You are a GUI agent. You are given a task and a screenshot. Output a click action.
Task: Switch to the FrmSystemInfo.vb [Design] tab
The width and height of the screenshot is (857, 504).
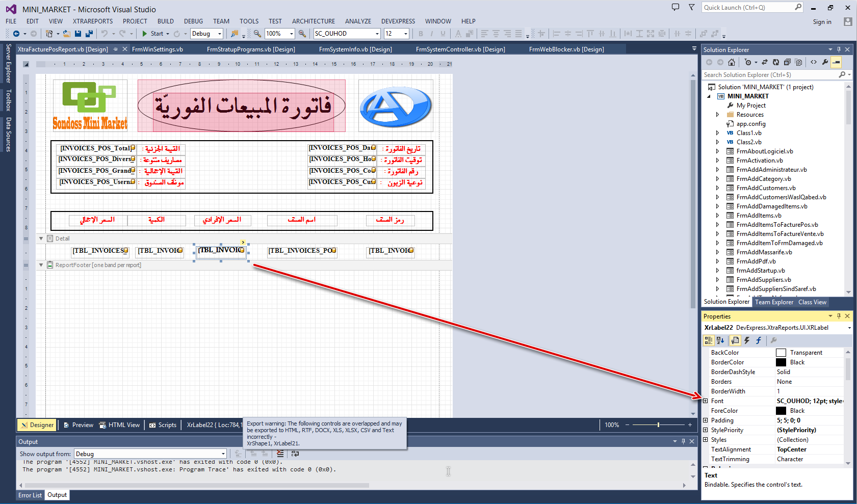[355, 49]
